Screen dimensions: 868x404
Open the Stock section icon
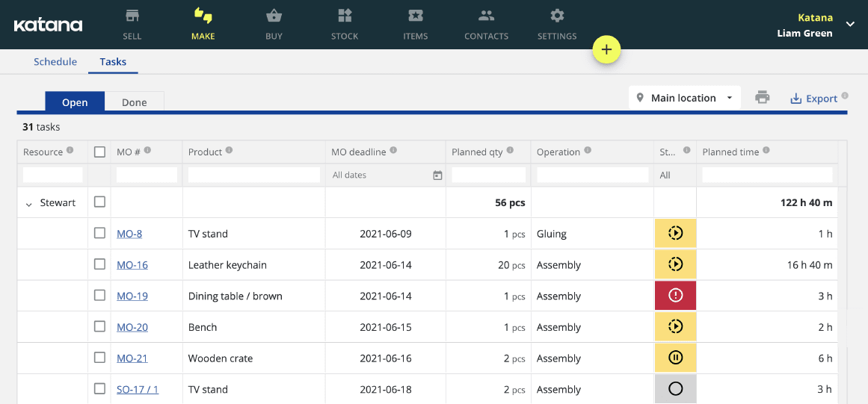tap(345, 16)
